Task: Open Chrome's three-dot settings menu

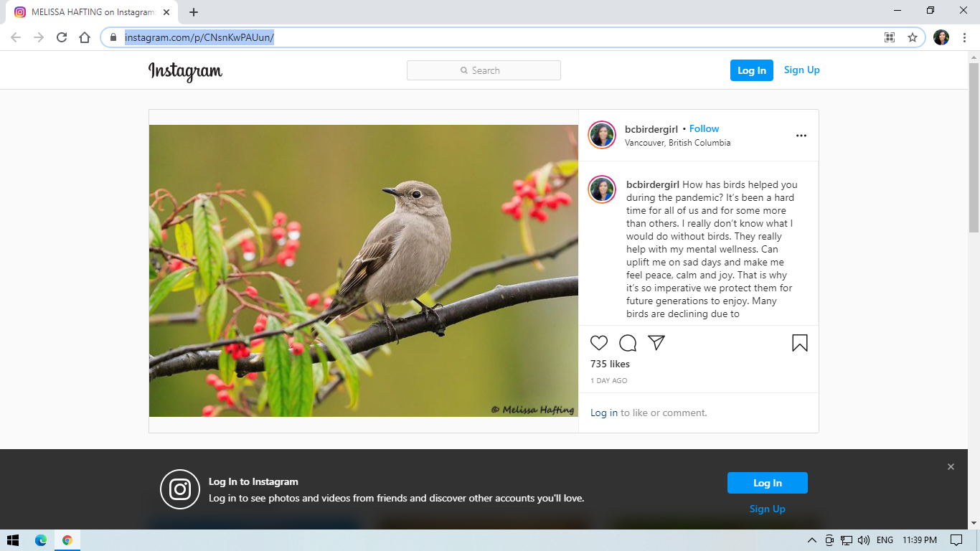Action: (963, 37)
